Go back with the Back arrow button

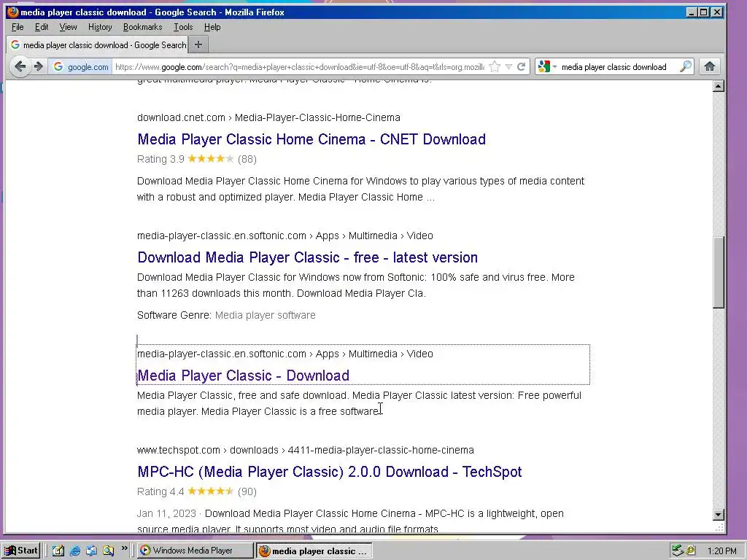[x=20, y=66]
